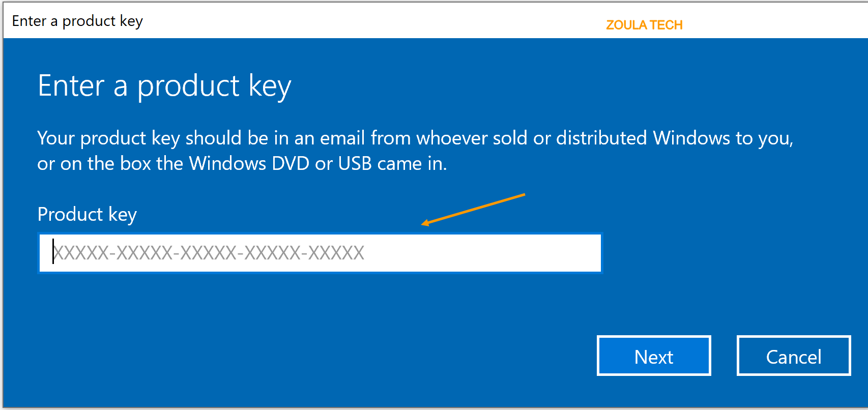This screenshot has width=868, height=410.
Task: Click the text about the Windows DVD box
Action: (x=242, y=163)
